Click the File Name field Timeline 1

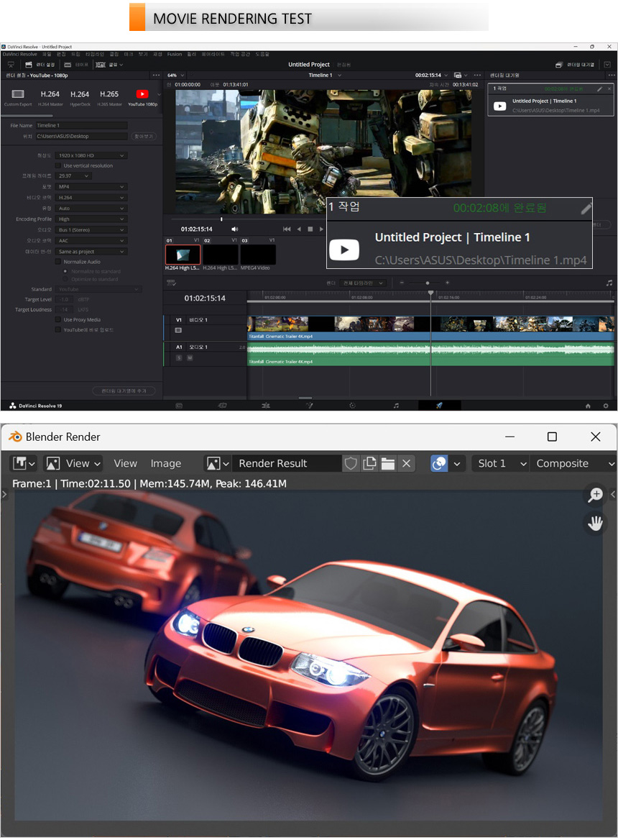pos(82,125)
